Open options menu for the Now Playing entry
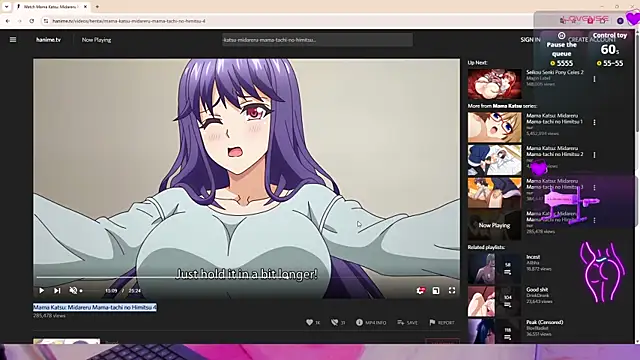 click(594, 220)
